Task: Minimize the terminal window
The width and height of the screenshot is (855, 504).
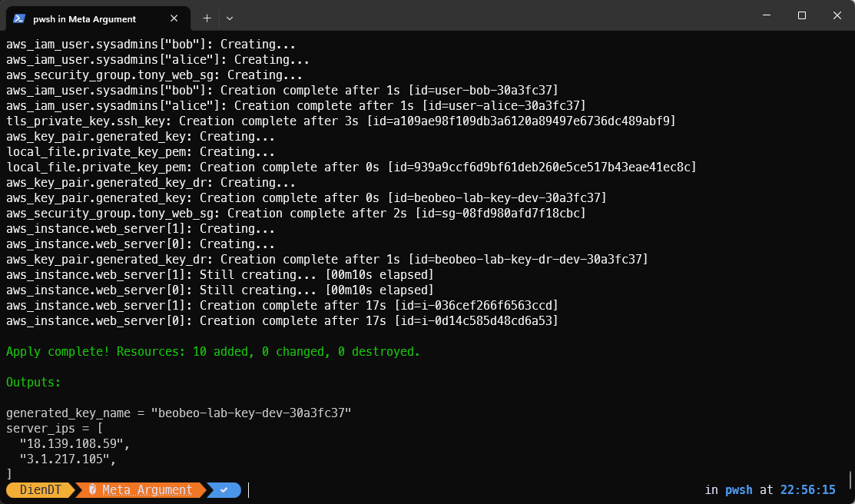Action: pos(767,15)
